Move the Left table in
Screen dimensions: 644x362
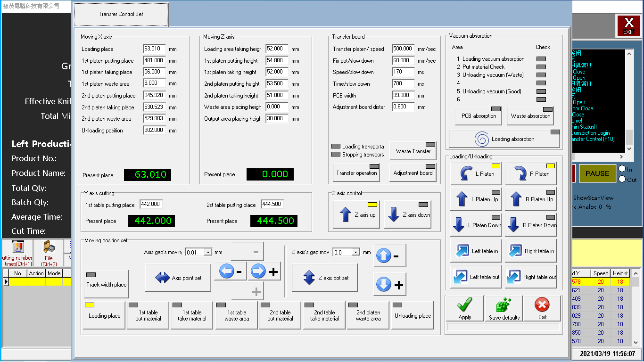coord(476,251)
